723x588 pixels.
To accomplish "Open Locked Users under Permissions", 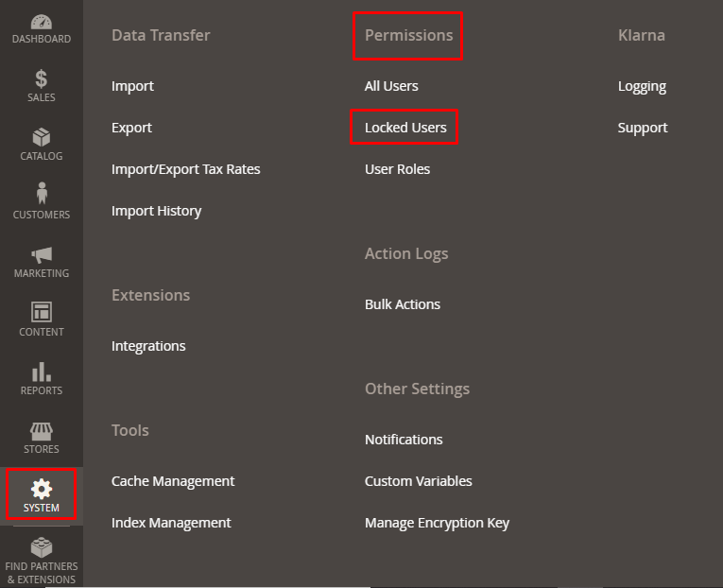I will pyautogui.click(x=405, y=128).
